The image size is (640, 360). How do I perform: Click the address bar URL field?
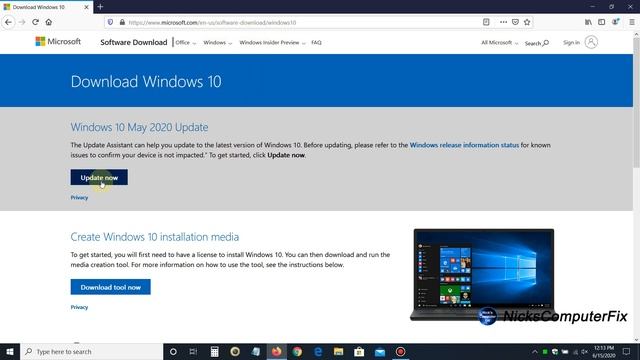coord(302,22)
